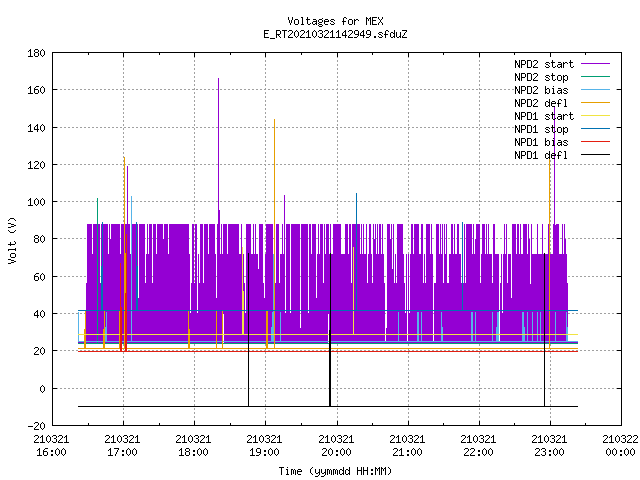640x480 pixels.
Task: Click the 210321 23:00 time tick label
Action: coord(549,446)
